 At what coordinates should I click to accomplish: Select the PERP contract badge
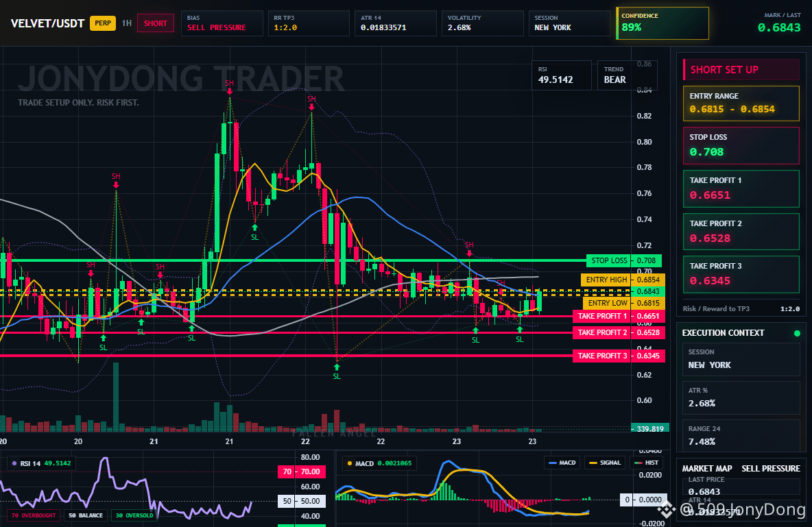pos(103,23)
